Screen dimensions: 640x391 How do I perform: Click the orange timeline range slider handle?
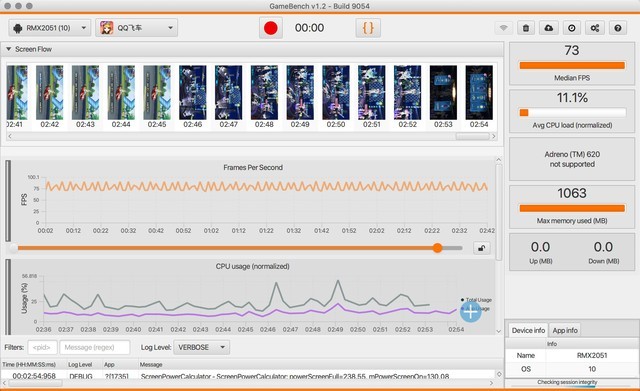[438, 248]
